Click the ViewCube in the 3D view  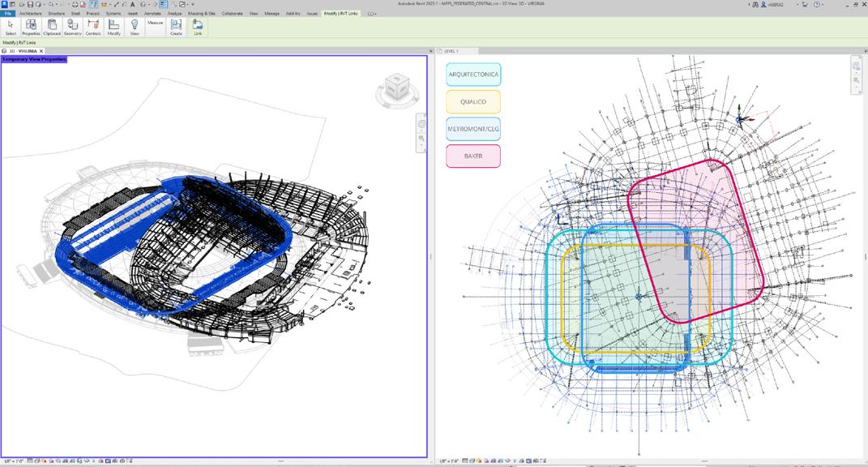[397, 88]
